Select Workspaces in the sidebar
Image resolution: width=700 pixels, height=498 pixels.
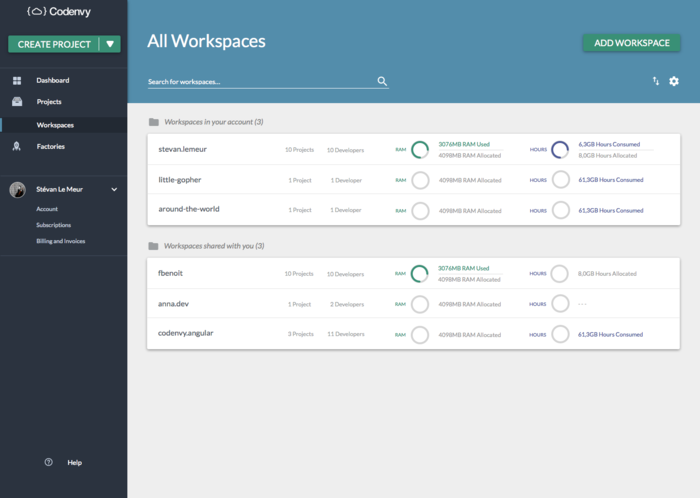[55, 125]
